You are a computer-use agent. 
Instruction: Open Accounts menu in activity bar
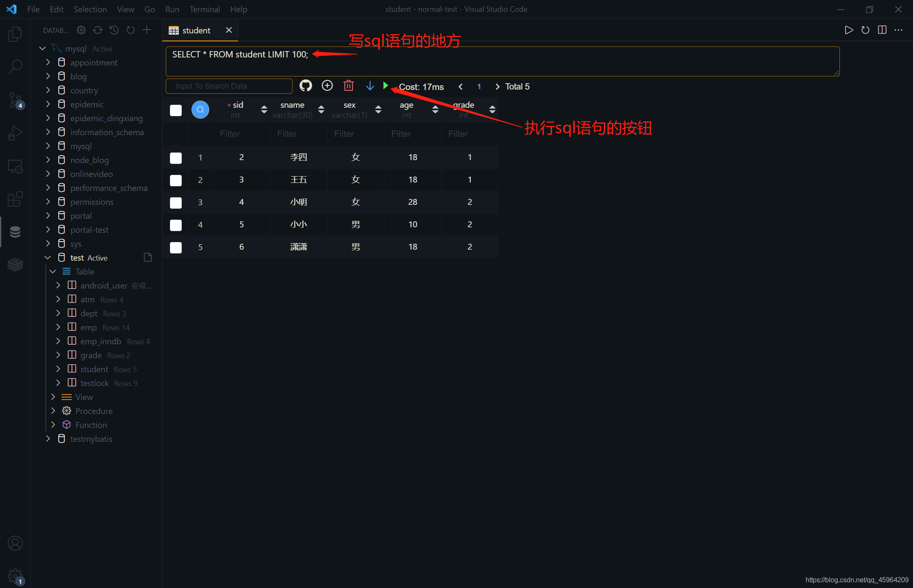[x=15, y=543]
